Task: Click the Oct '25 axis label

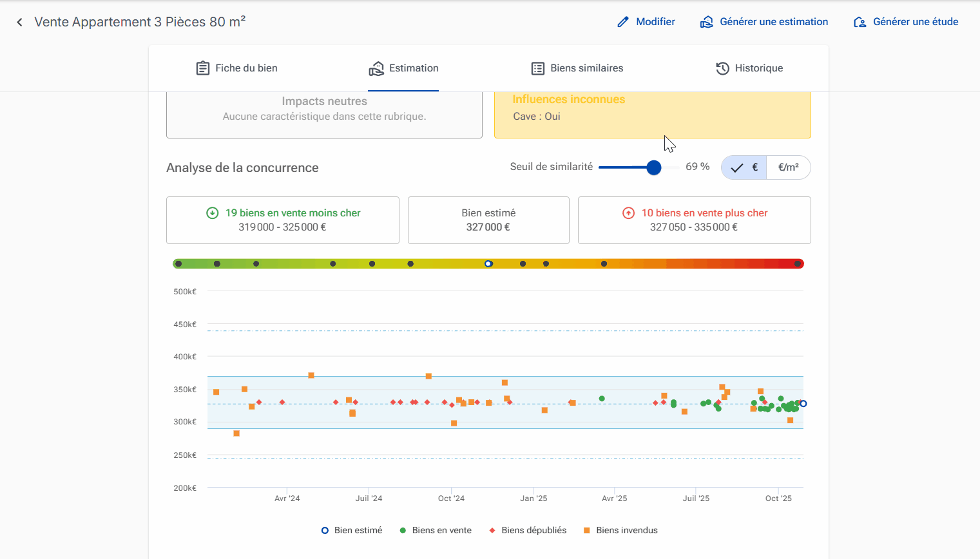Action: pyautogui.click(x=778, y=498)
